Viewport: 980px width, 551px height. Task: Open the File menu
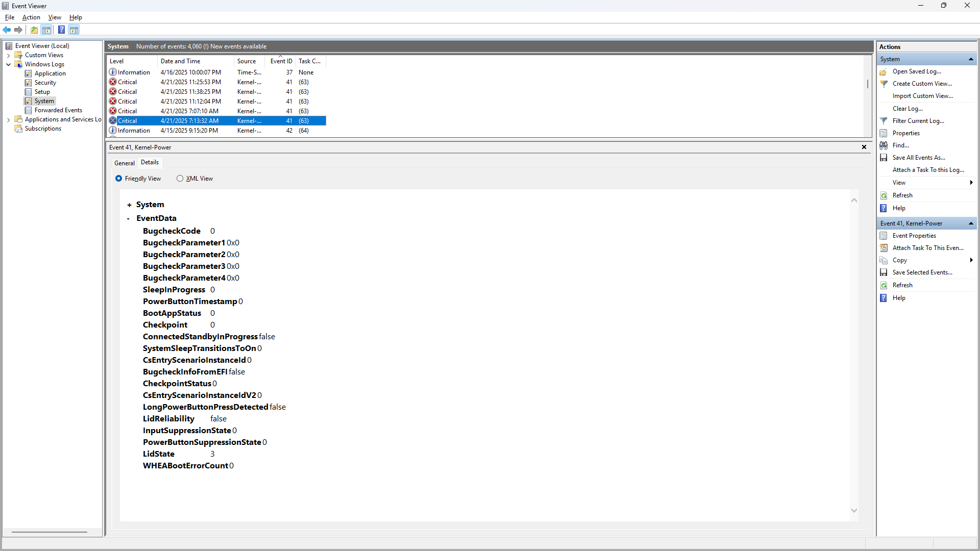point(10,17)
